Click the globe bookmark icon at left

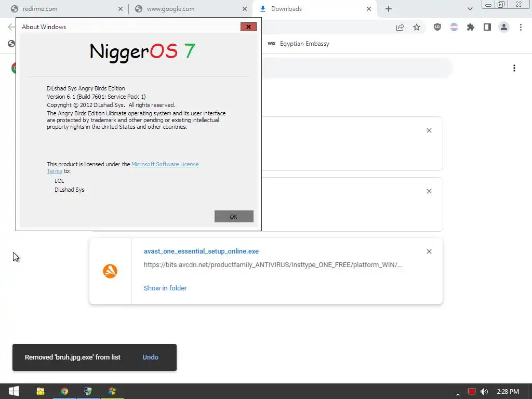click(11, 44)
